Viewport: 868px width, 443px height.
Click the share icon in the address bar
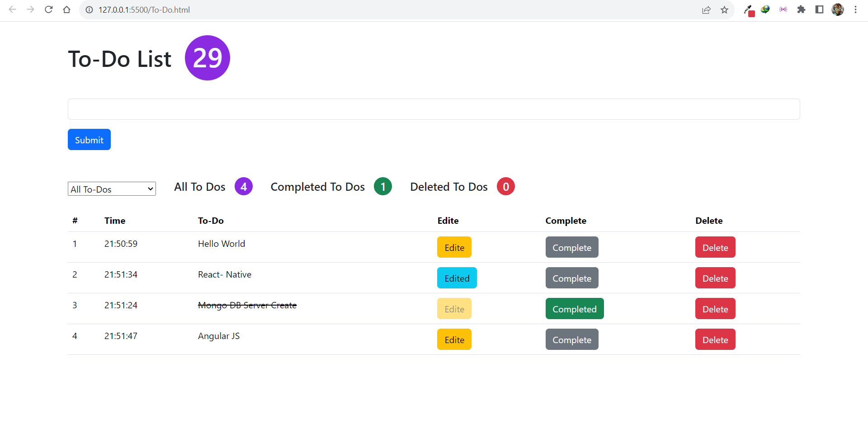click(x=707, y=9)
